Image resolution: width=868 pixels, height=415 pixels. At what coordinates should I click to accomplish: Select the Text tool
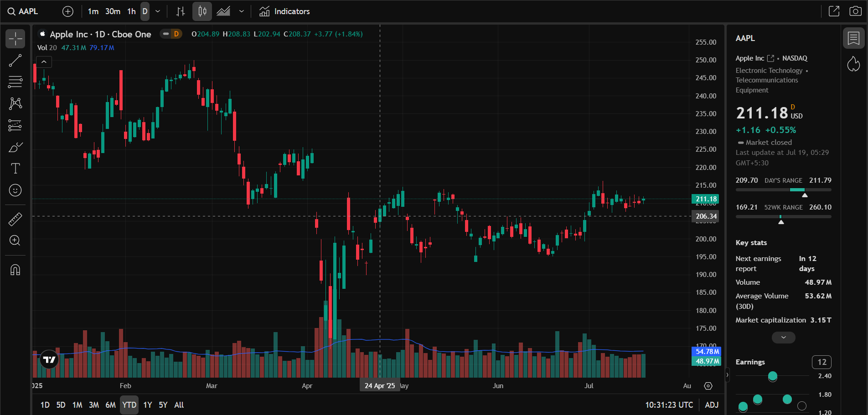pyautogui.click(x=15, y=169)
